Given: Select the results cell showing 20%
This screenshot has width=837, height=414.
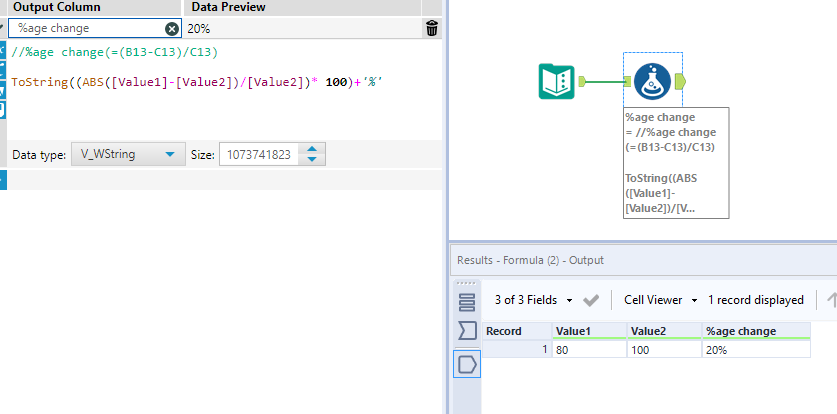Looking at the screenshot, I should coord(756,350).
